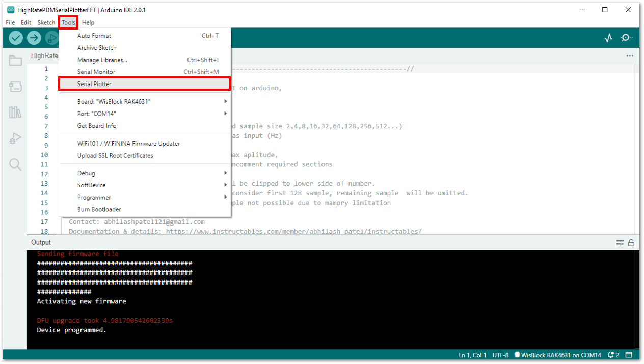This screenshot has width=644, height=364.
Task: Toggle the Output panel lock icon
Action: click(x=631, y=243)
